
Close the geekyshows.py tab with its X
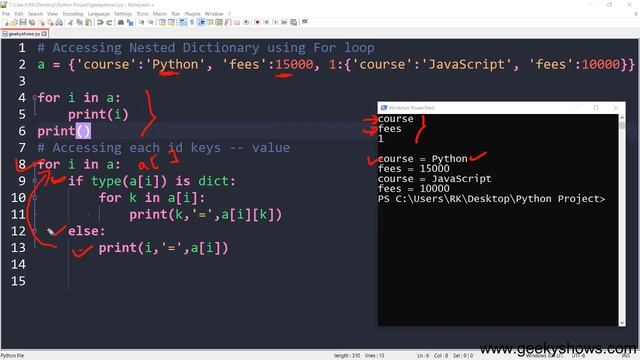click(x=44, y=34)
